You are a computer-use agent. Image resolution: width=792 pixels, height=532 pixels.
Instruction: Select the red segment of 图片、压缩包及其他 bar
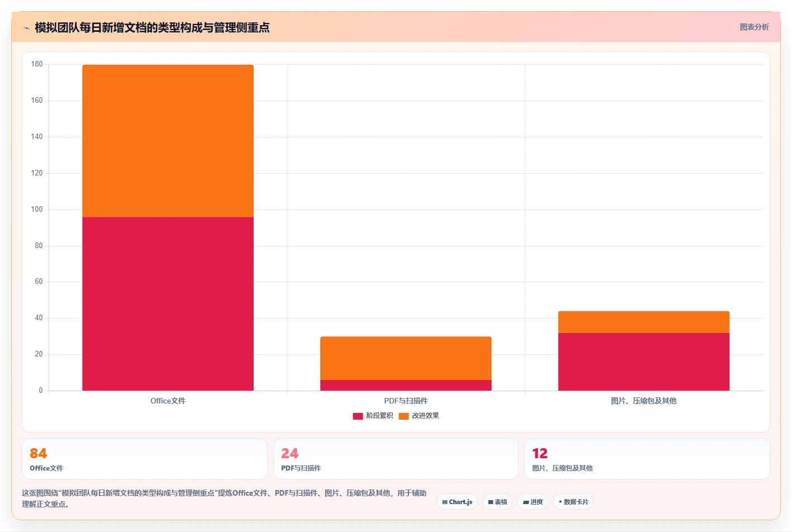[x=644, y=362]
